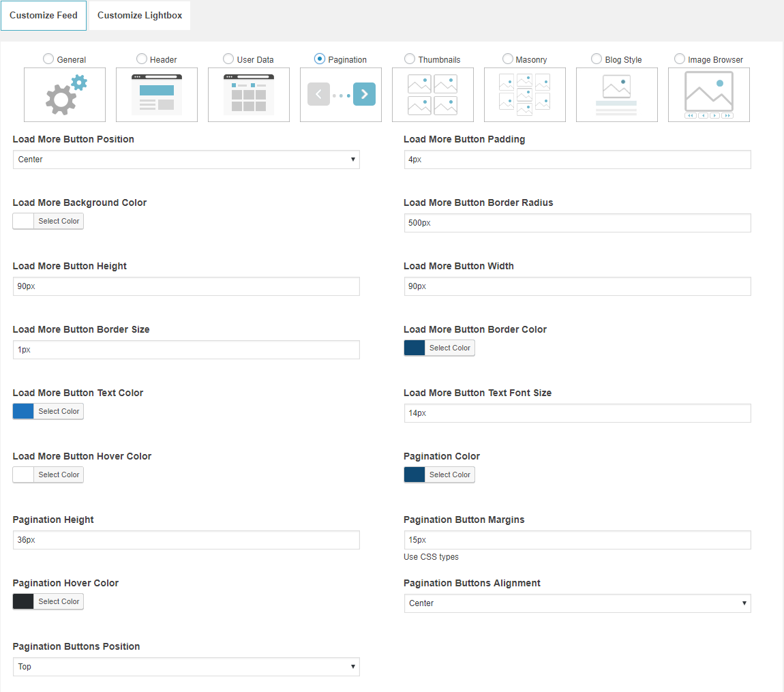This screenshot has height=692, width=784.
Task: Open Load More Button Position dropdown
Action: [x=186, y=160]
